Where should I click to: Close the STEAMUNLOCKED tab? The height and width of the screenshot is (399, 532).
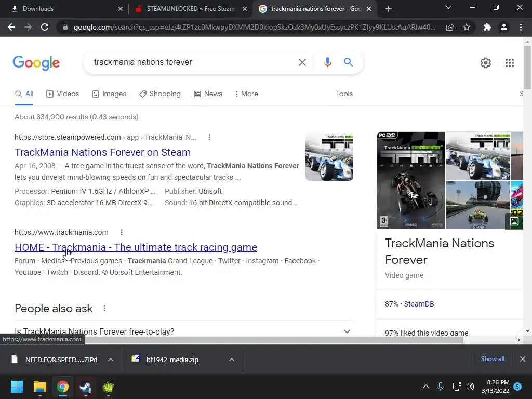click(x=245, y=9)
